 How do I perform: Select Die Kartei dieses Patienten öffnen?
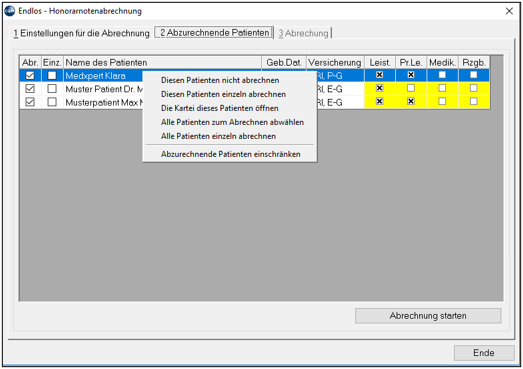[x=219, y=108]
